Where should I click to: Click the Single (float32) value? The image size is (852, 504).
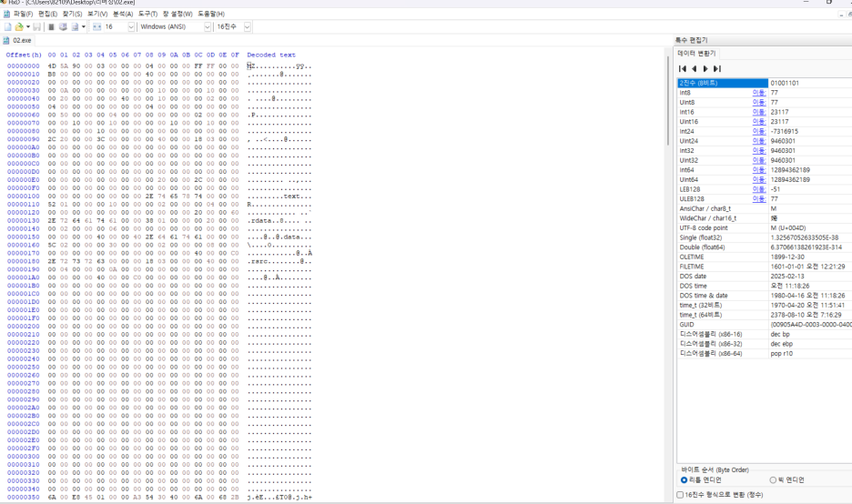coord(805,237)
